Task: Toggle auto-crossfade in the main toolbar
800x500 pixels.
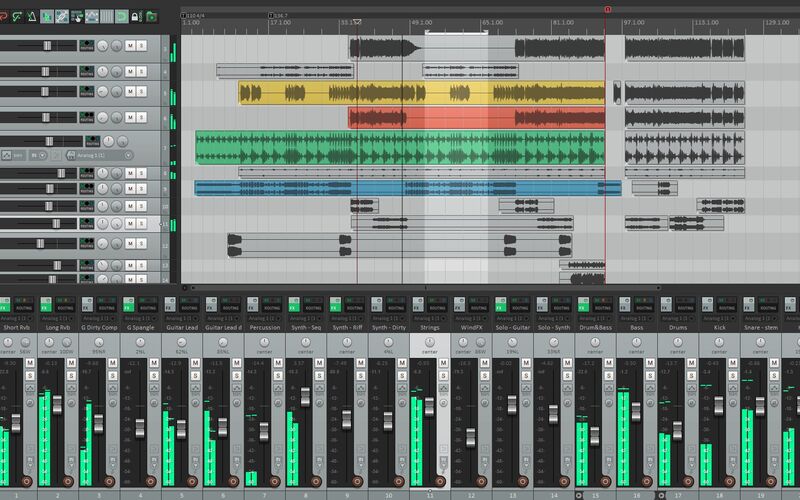Action: tap(47, 17)
